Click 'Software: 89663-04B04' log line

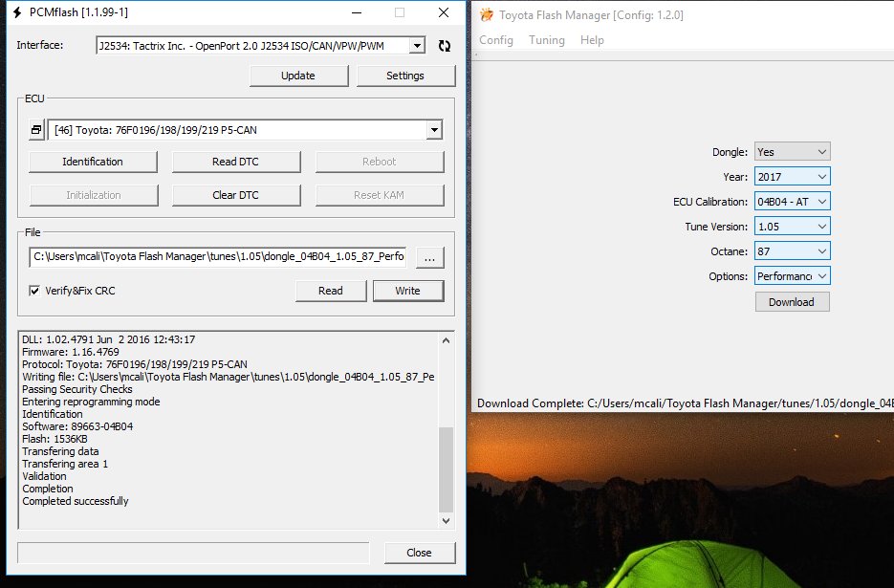coord(77,426)
